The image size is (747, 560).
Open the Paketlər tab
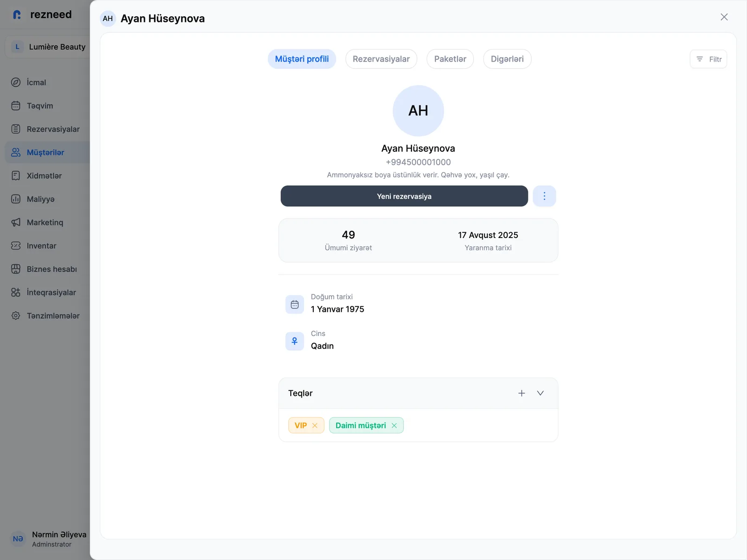click(x=450, y=59)
